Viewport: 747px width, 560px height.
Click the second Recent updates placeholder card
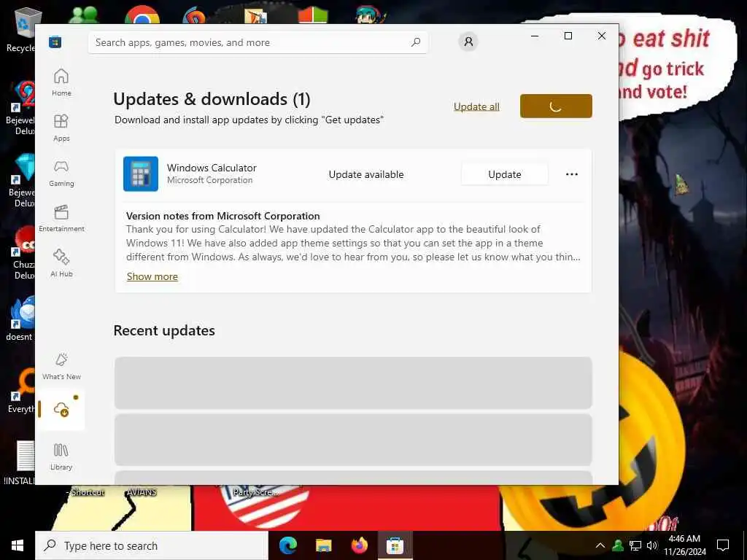[353, 440]
